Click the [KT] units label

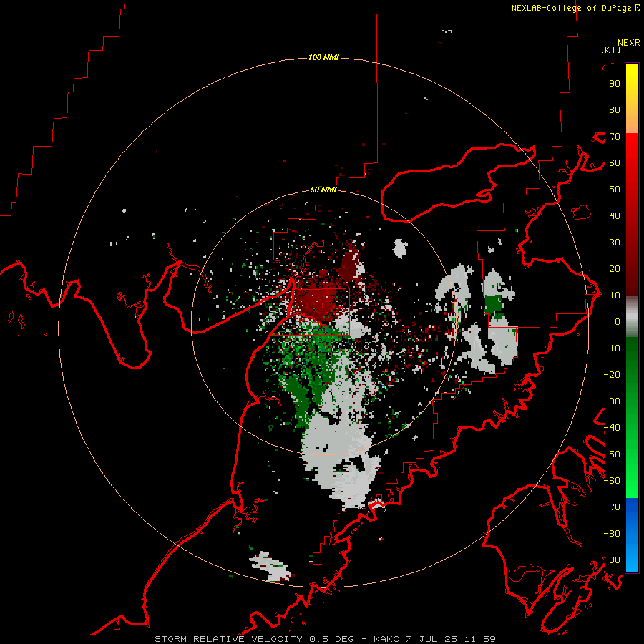click(610, 49)
